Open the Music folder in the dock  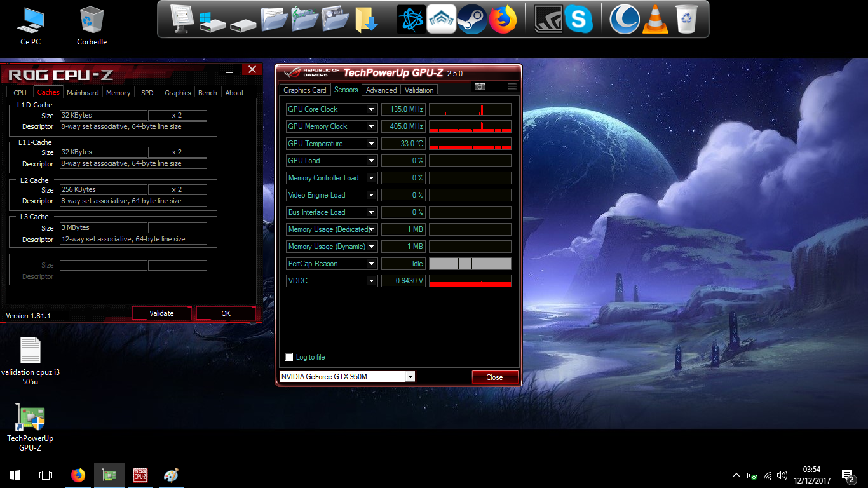305,19
